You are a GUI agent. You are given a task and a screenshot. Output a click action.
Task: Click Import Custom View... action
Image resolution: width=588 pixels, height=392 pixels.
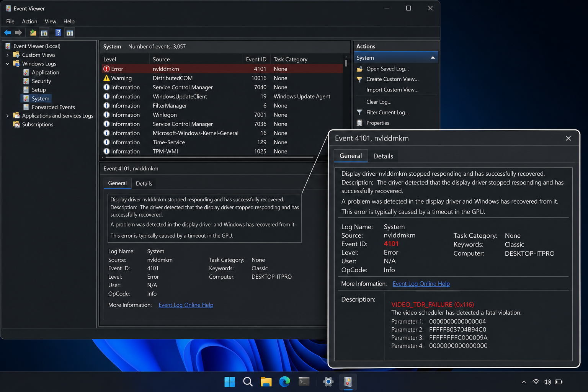point(392,90)
